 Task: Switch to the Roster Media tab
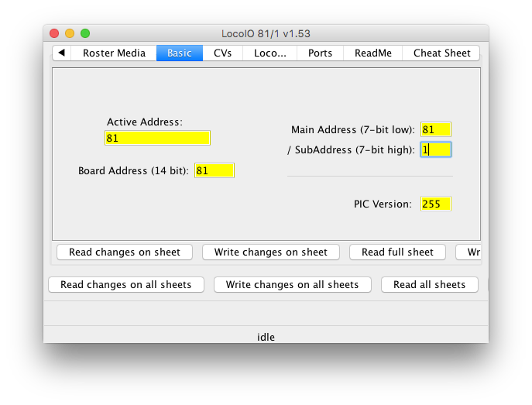pos(114,53)
